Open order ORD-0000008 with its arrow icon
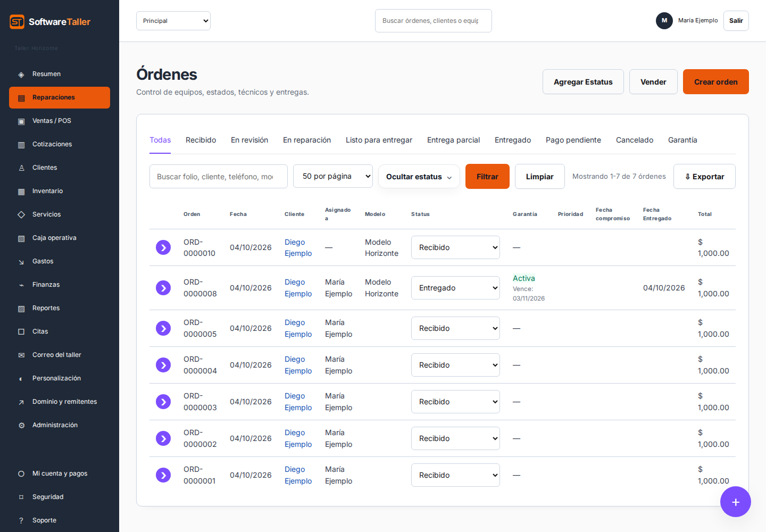 (x=163, y=288)
